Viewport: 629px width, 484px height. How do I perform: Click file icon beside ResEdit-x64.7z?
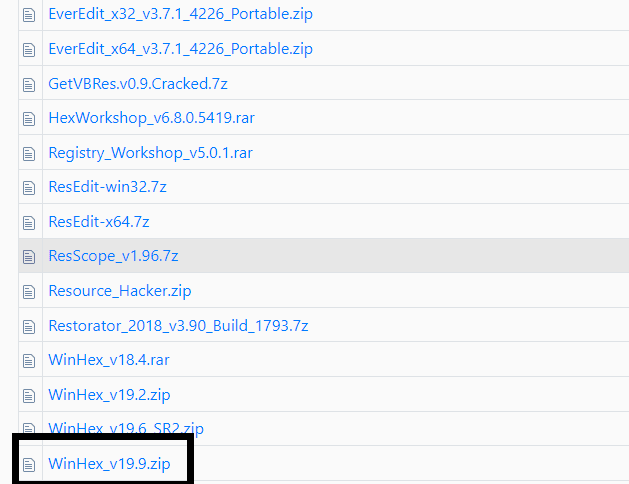pyautogui.click(x=29, y=223)
